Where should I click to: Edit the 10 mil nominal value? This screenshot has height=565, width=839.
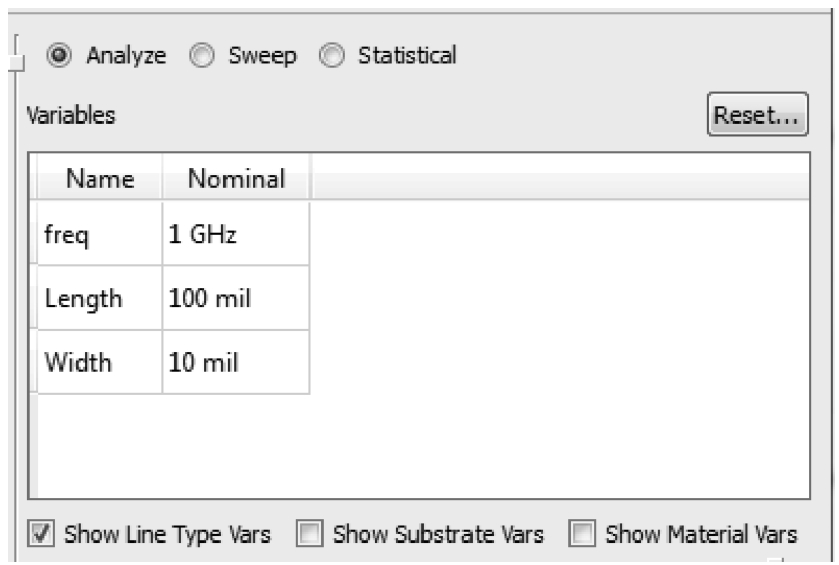pyautogui.click(x=236, y=362)
